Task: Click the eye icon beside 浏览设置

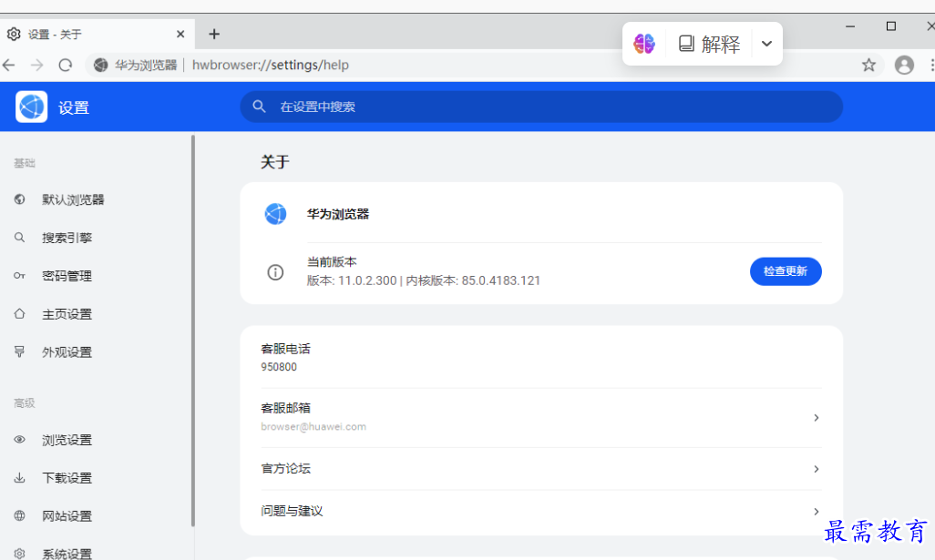Action: pyautogui.click(x=20, y=440)
